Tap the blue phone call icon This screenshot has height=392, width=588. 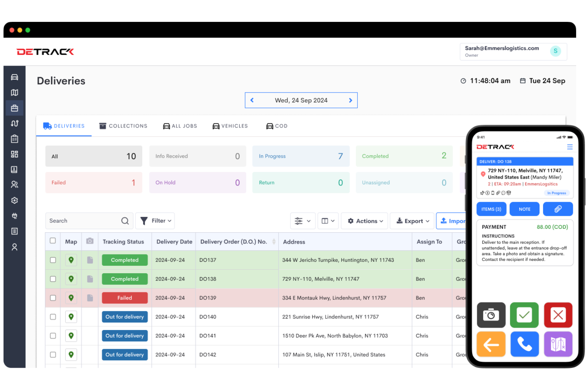524,344
